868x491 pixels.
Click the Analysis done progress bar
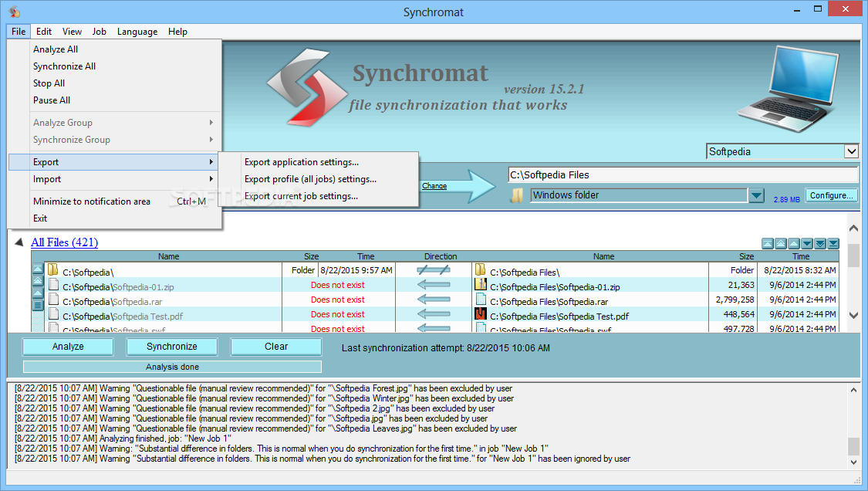[x=172, y=367]
